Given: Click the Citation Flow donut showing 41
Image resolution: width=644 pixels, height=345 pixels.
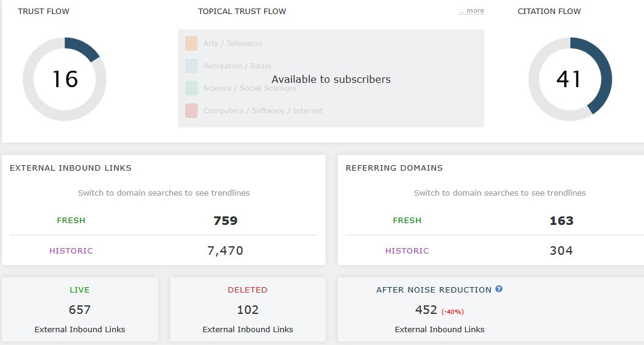Looking at the screenshot, I should point(570,79).
